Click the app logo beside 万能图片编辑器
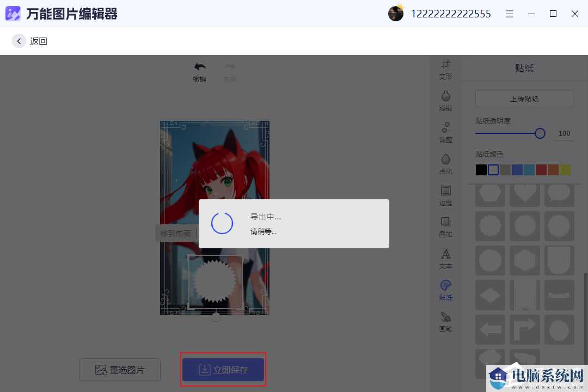The width and height of the screenshot is (588, 392). pos(13,14)
